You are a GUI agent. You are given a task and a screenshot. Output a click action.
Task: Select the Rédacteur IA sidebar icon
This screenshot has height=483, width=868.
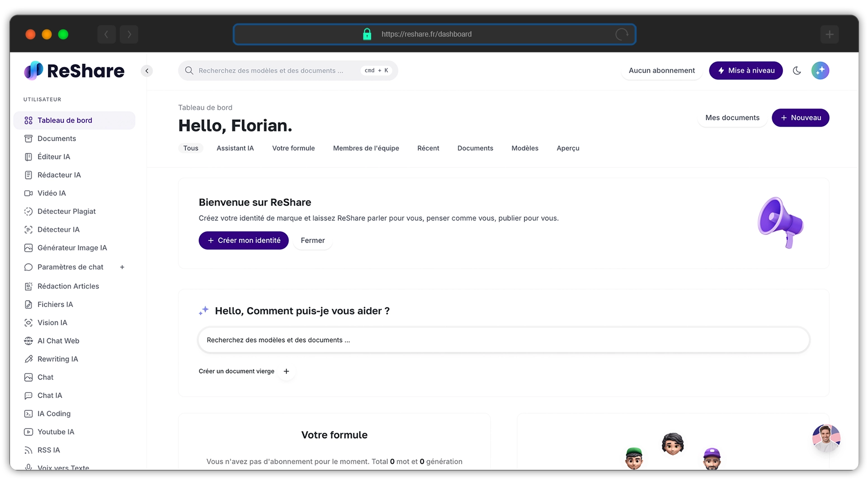pos(28,175)
